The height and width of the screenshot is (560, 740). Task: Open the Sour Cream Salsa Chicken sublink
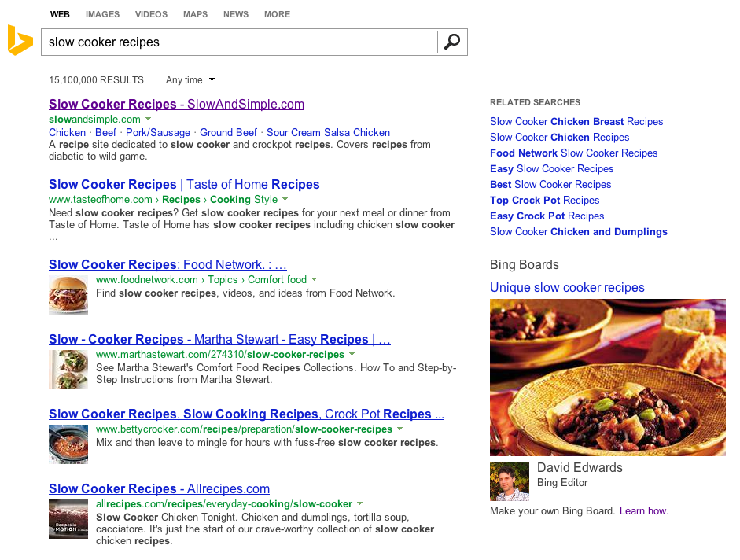click(x=329, y=132)
